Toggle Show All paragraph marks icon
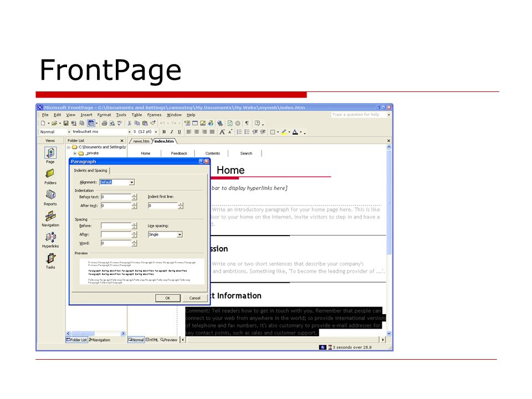 tap(247, 123)
